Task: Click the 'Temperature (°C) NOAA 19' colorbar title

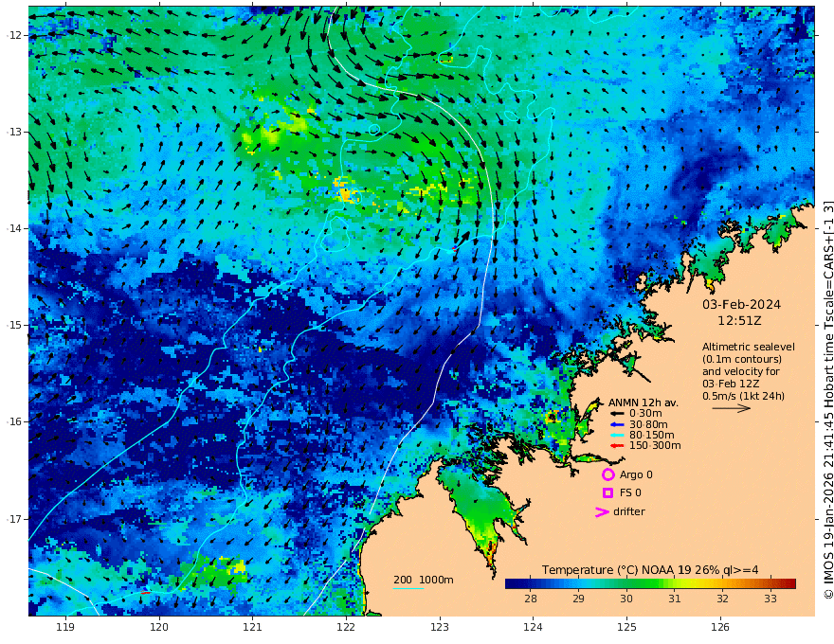Action: click(616, 570)
